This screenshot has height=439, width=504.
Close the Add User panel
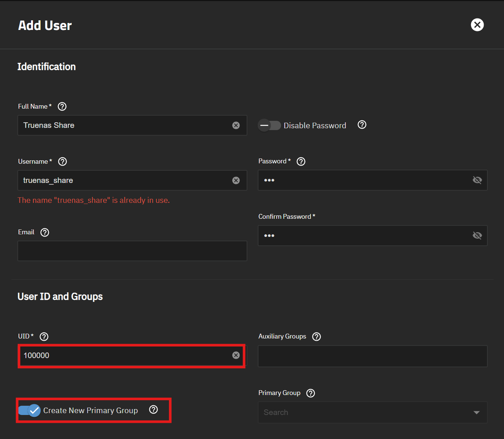click(477, 25)
